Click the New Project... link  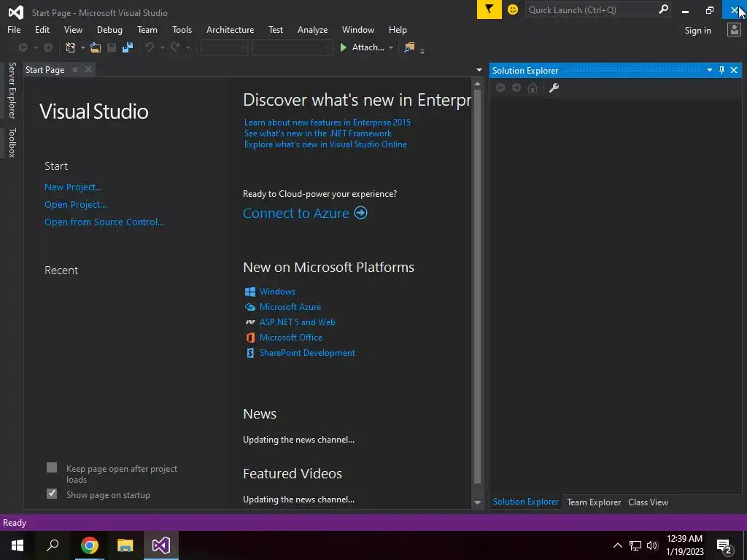(x=73, y=187)
